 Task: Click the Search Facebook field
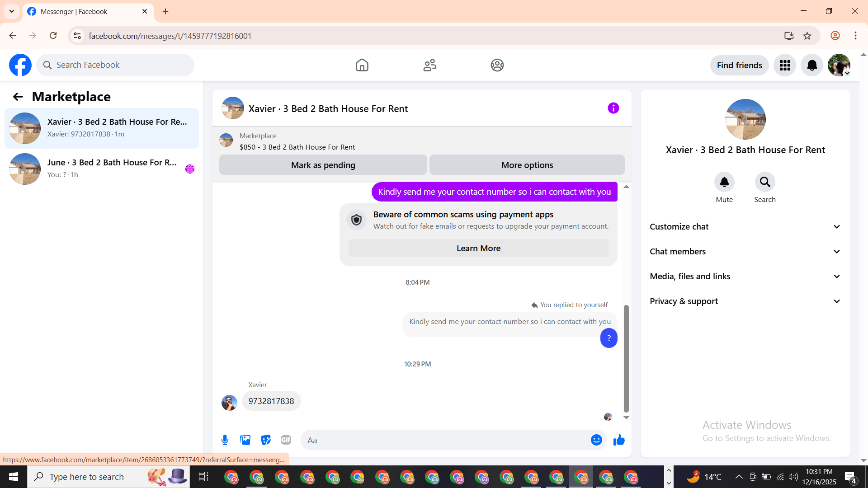click(115, 65)
